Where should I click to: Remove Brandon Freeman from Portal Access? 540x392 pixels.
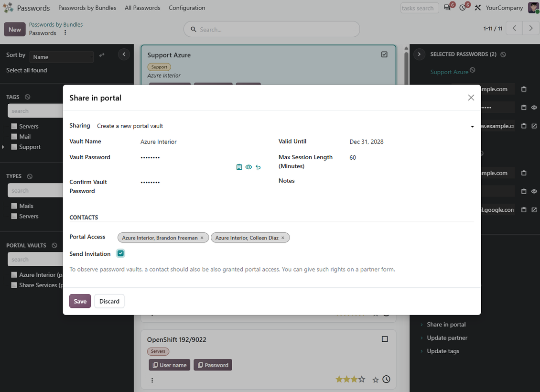202,238
